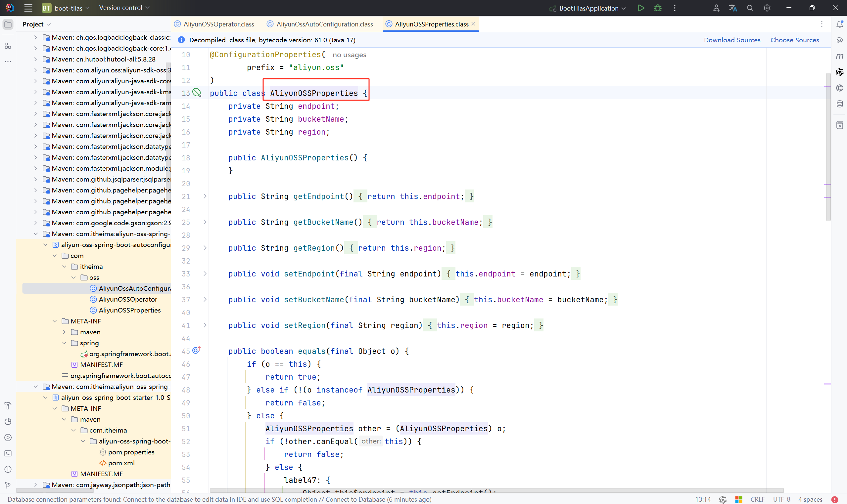Open the Terminal tool window
The width and height of the screenshot is (847, 504).
tap(8, 453)
